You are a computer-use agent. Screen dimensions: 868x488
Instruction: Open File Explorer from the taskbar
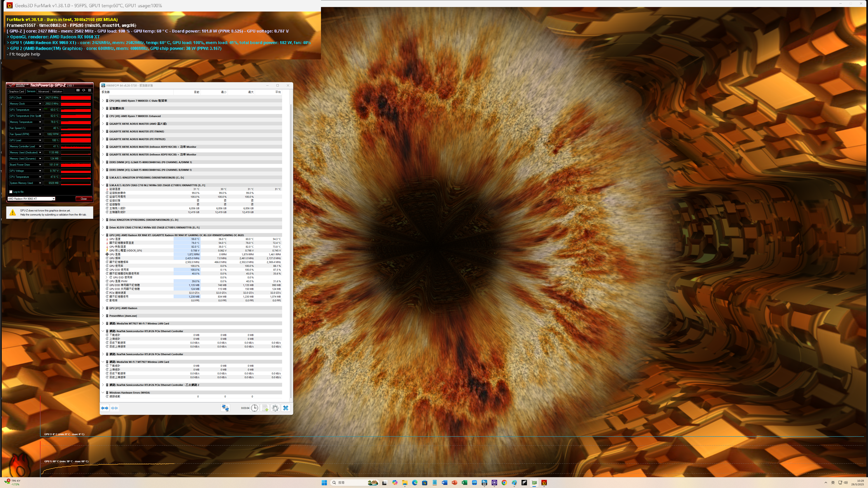point(405,483)
